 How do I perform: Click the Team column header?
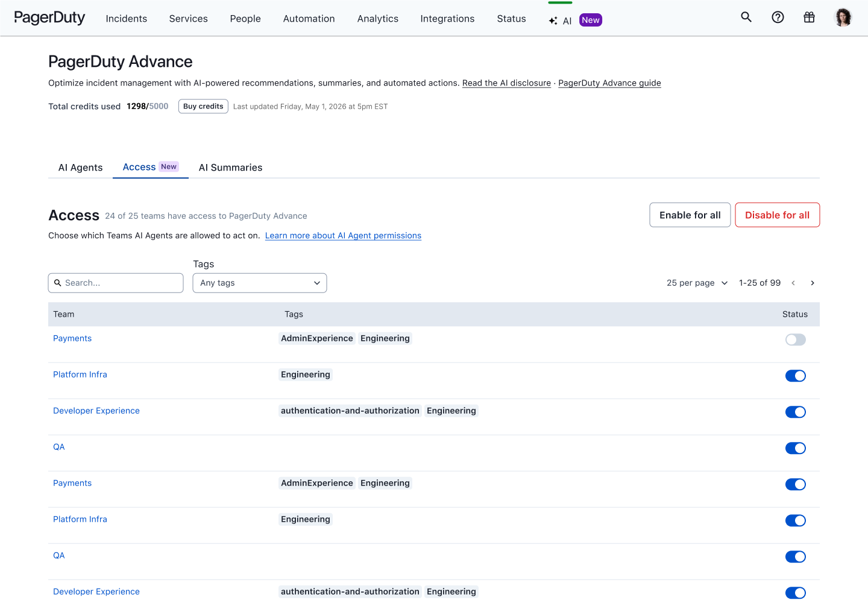64,314
